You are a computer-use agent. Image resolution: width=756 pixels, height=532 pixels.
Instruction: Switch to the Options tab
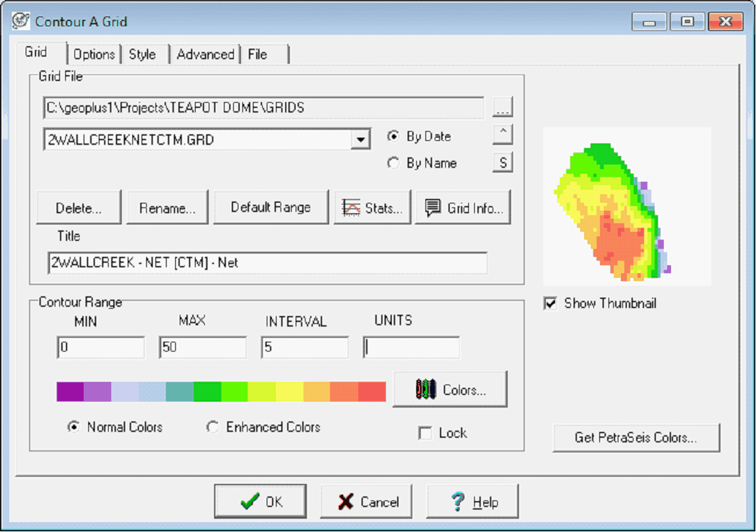[94, 54]
